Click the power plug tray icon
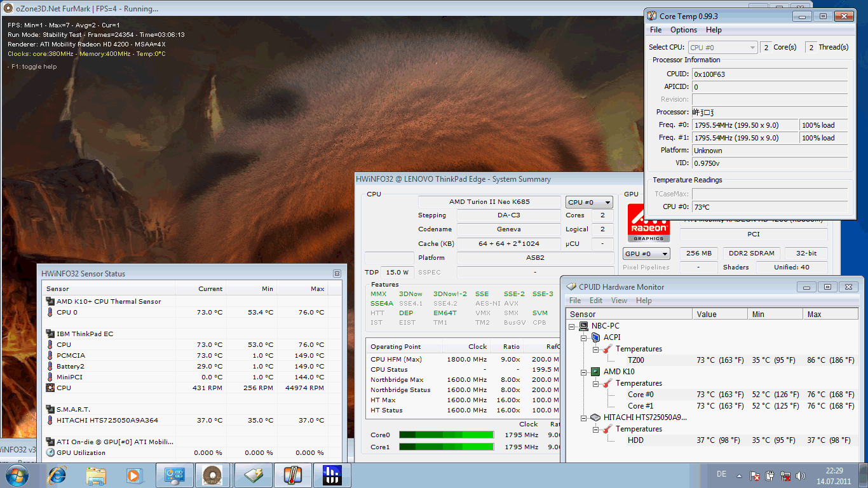Screen dimensions: 868x488 (x=770, y=475)
